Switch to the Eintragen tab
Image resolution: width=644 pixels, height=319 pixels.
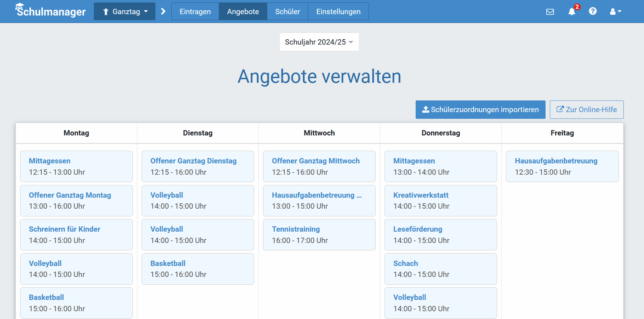195,11
